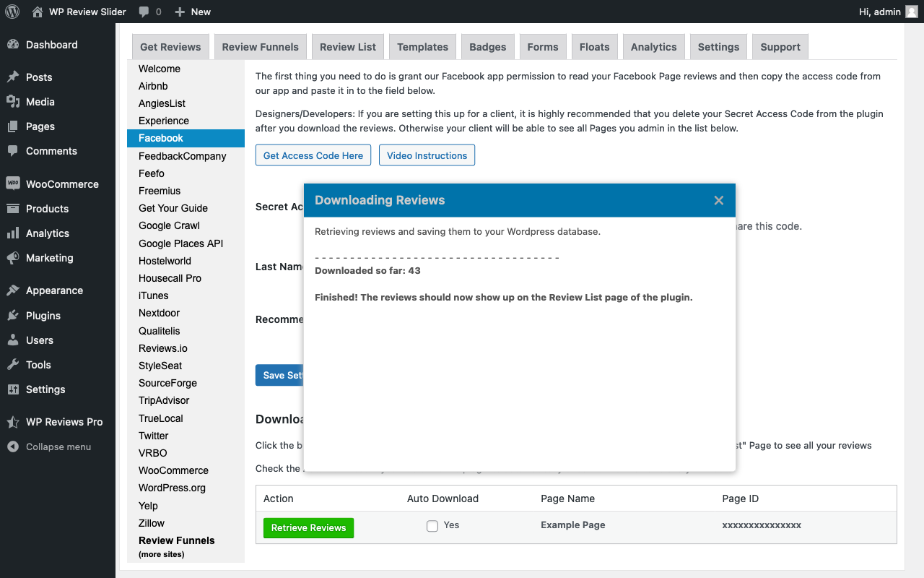924x578 pixels.
Task: Click the Posts pin icon
Action: (x=13, y=77)
